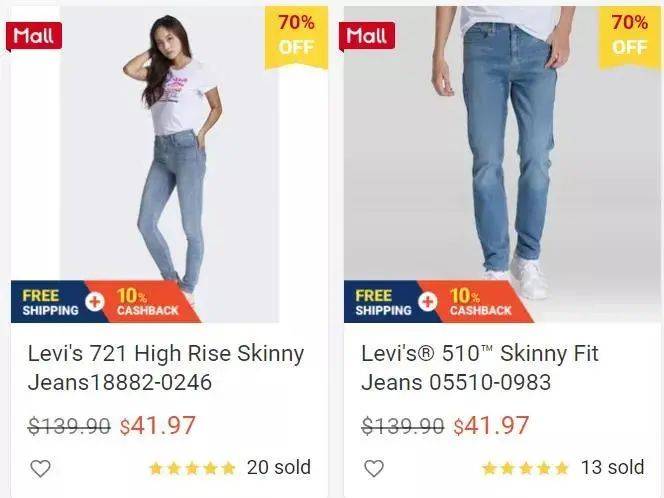The image size is (664, 498).
Task: Click the Mall badge on the 721 jeans
Action: (x=33, y=36)
